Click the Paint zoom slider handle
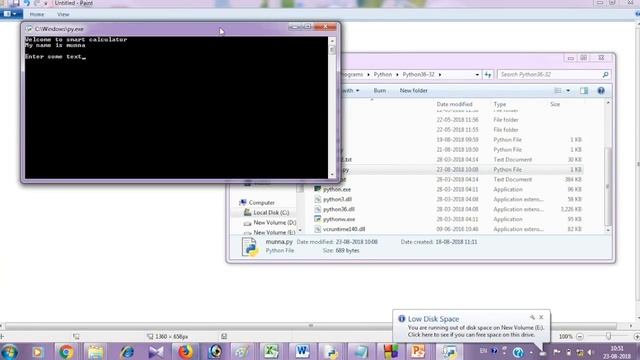Screen dimensions: 640x360 coord(608,336)
